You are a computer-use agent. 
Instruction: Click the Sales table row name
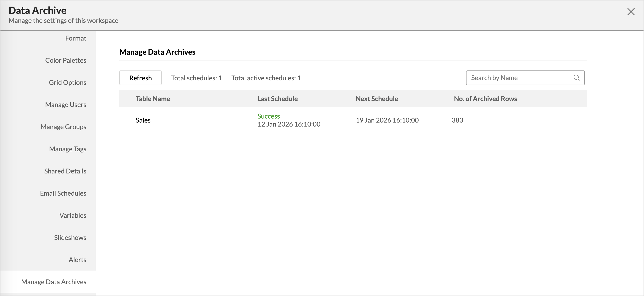pos(143,120)
